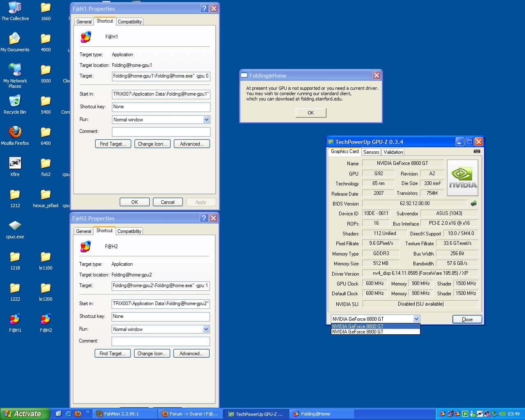Image resolution: width=525 pixels, height=420 pixels.
Task: Switch to Compatibility tab in F@H2 Properties
Action: tap(130, 231)
